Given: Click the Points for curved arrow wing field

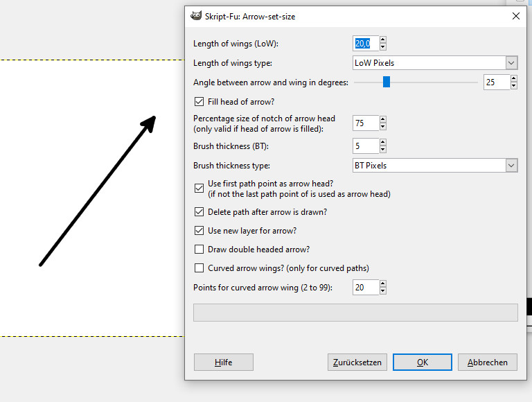Looking at the screenshot, I should 366,287.
